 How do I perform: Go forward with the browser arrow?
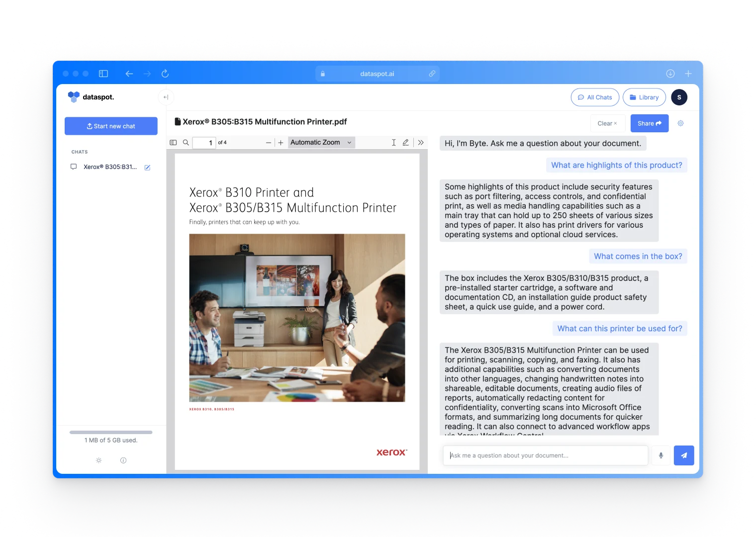coord(147,74)
